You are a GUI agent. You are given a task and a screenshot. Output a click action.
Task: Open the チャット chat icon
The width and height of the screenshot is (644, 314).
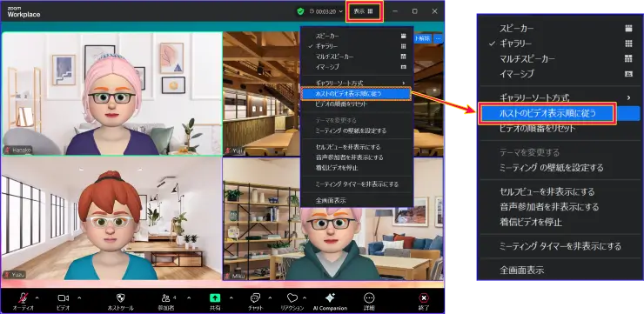pyautogui.click(x=255, y=298)
